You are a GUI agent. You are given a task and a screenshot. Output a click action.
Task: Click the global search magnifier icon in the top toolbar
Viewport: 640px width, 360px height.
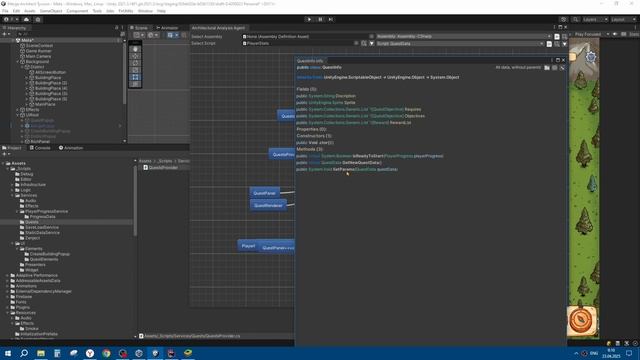(575, 19)
